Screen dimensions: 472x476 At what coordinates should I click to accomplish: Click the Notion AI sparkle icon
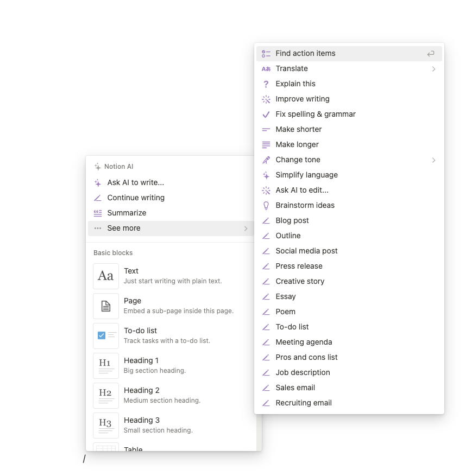tap(98, 167)
